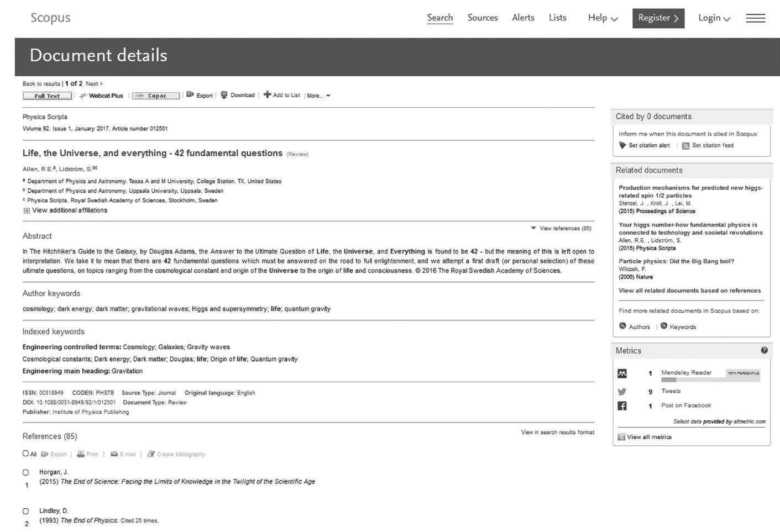
Task: Click the Twitter Tweets icon
Action: pos(622,392)
